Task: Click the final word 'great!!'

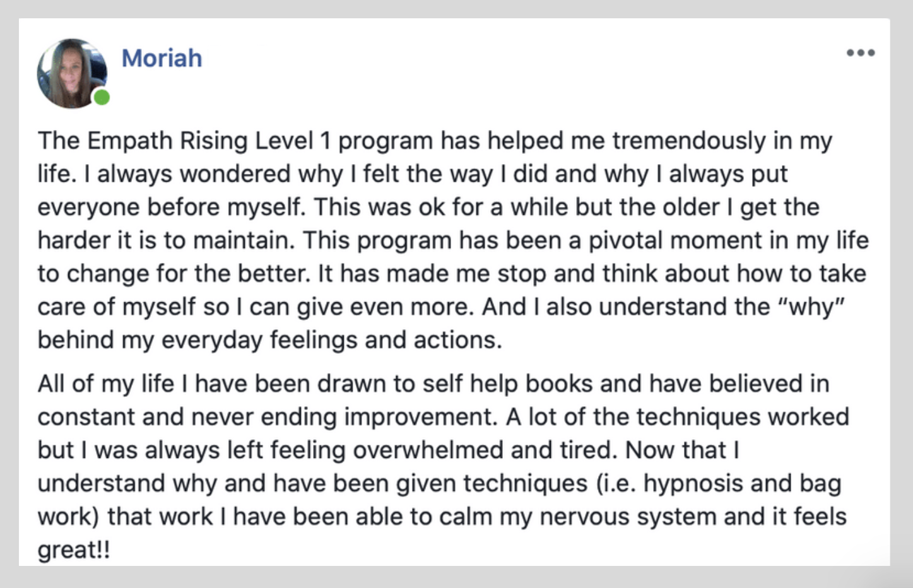Action: click(x=74, y=551)
